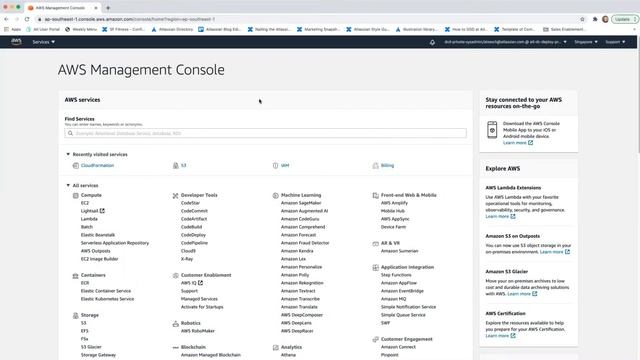Open Billing from recently visited services

[x=387, y=165]
